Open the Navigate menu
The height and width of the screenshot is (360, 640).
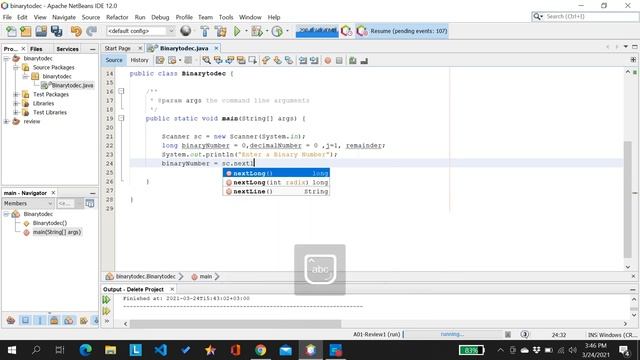pos(64,17)
